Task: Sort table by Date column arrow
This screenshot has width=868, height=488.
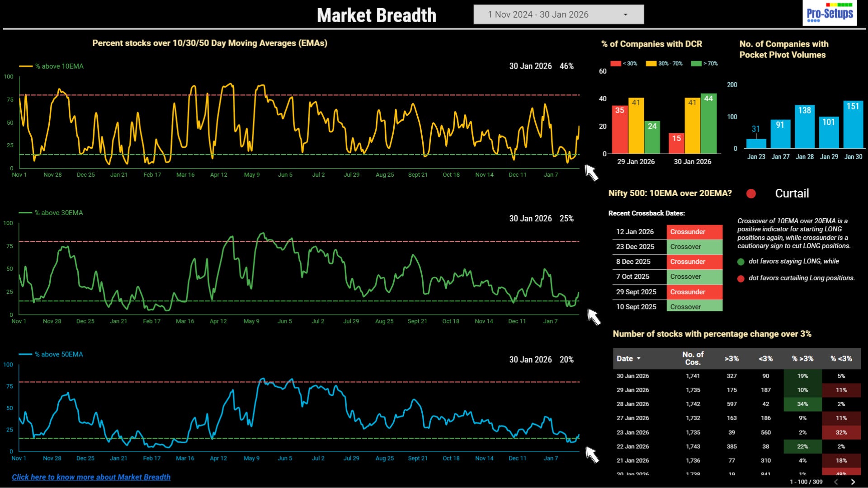Action: pyautogui.click(x=639, y=358)
